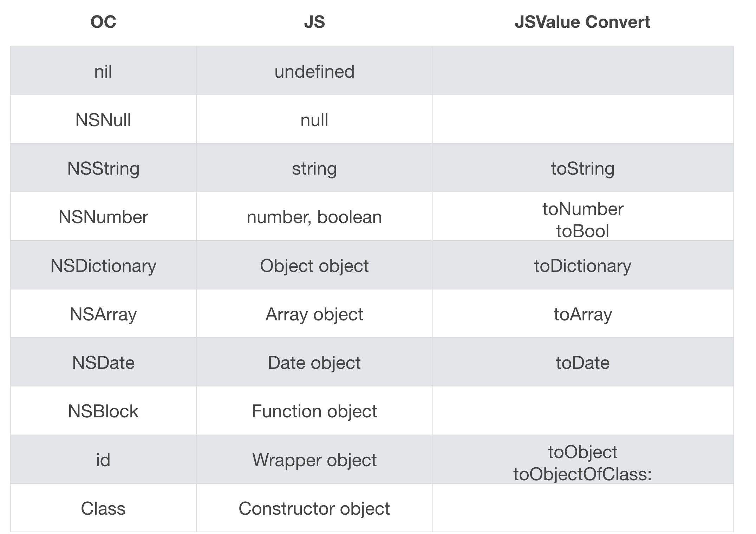
Task: Click the NSBlock cell
Action: (x=103, y=411)
